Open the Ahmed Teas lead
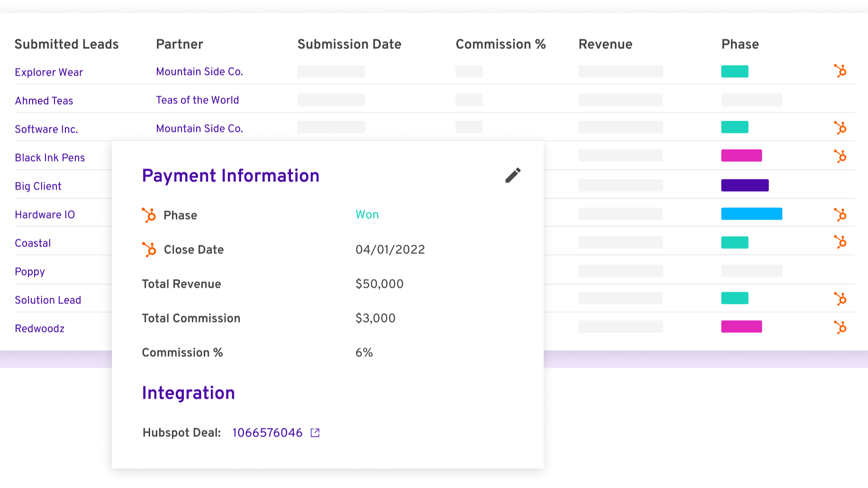868x488 pixels. pos(44,101)
